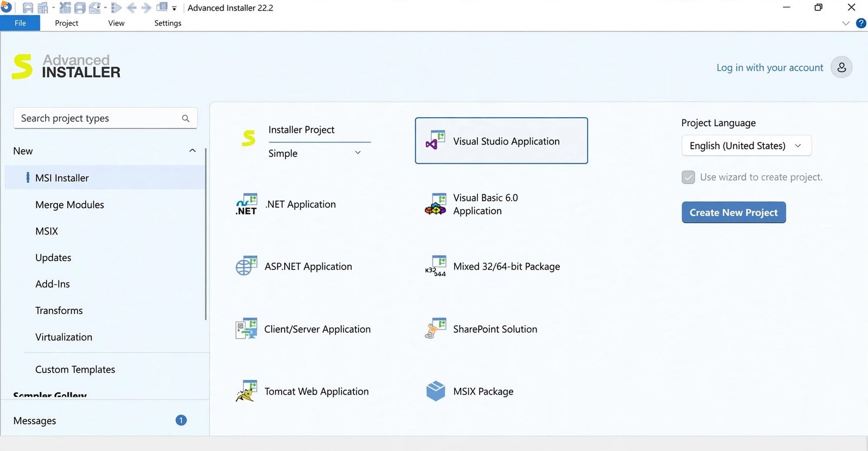Viewport: 868px width, 451px height.
Task: Click the Search project types field
Action: point(105,118)
